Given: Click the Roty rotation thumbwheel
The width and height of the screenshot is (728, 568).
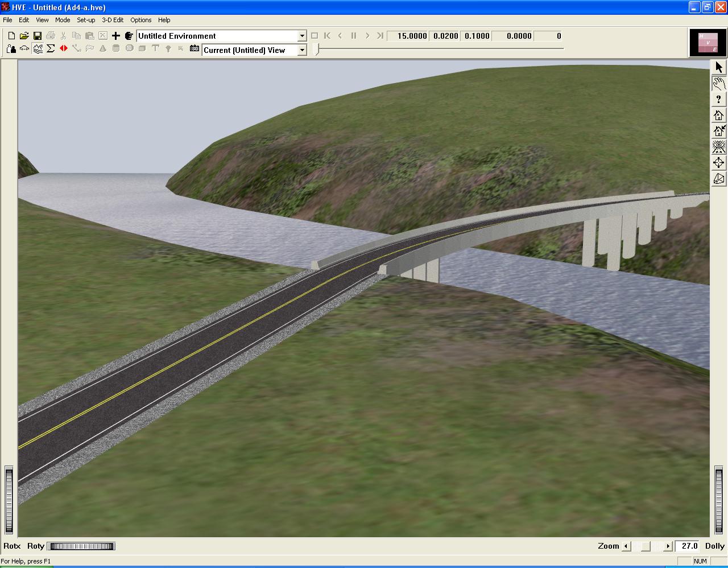Looking at the screenshot, I should (x=81, y=546).
